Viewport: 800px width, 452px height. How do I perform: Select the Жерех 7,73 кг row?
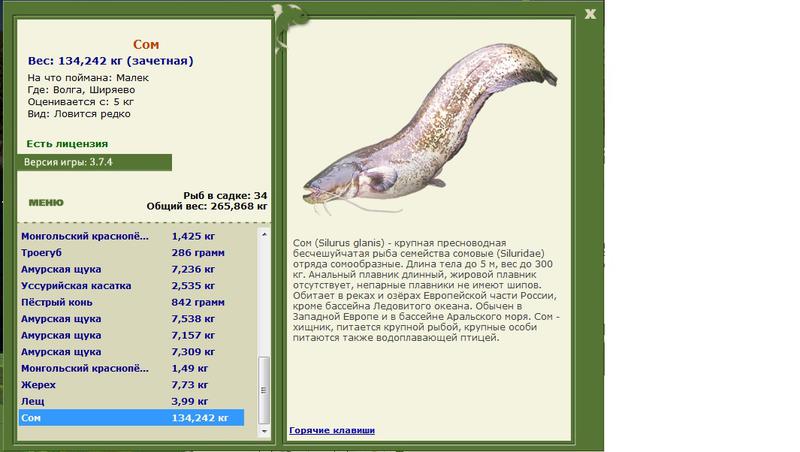[132, 385]
